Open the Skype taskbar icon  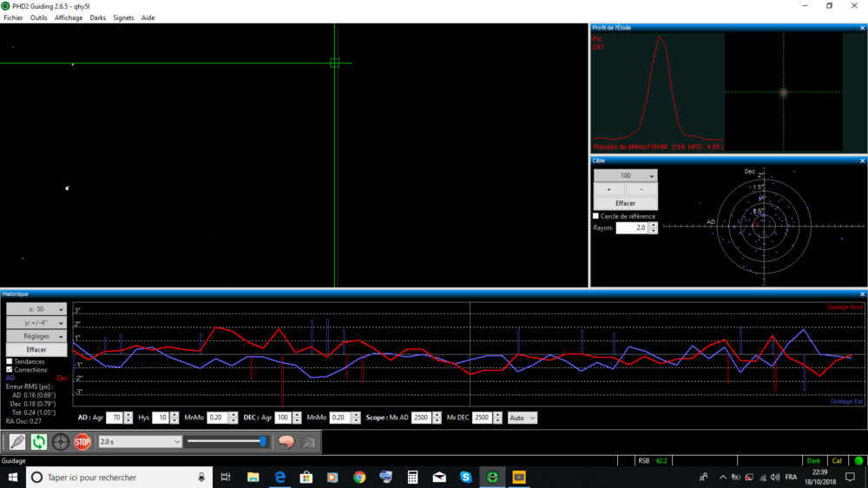pos(465,477)
